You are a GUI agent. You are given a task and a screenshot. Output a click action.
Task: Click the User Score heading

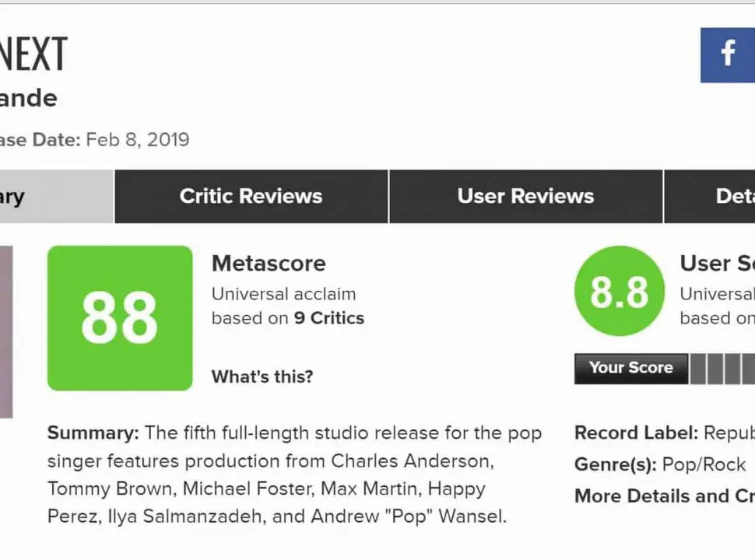[716, 263]
